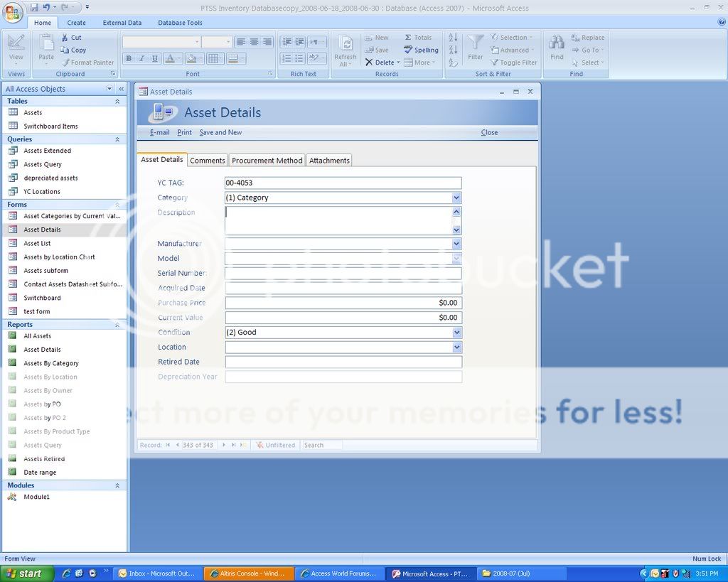Screen dimensions: 728x582
Task: Click the New record icon
Action: pyautogui.click(x=369, y=38)
